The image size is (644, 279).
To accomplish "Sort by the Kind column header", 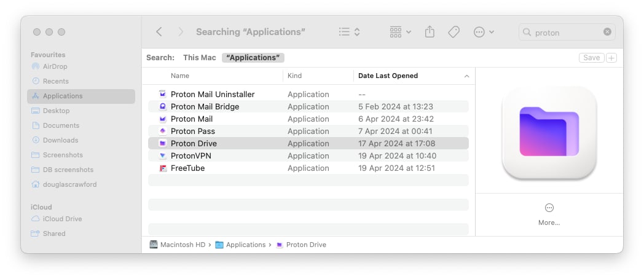I will 294,76.
